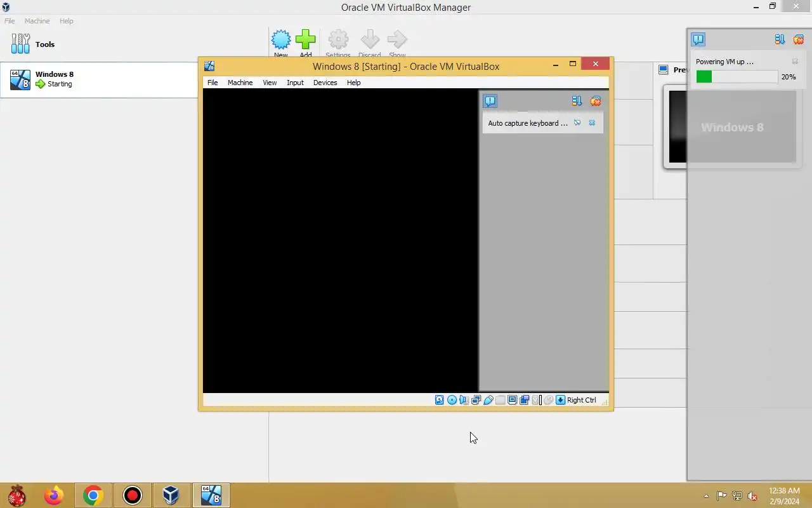Click the Discard arrow in Manager toolbar
The height and width of the screenshot is (508, 812).
(x=370, y=40)
